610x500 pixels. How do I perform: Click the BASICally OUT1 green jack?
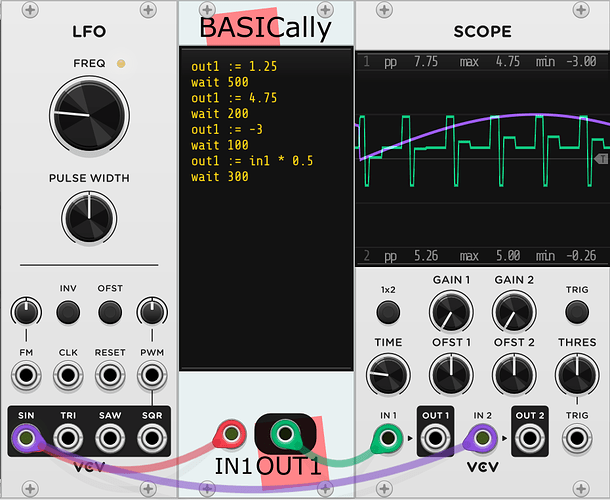(x=285, y=433)
